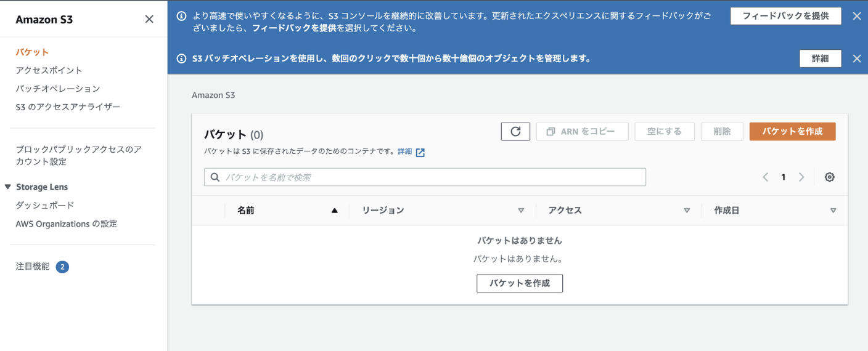This screenshot has width=868, height=351.
Task: Focus the バケットを名前で検索 search field
Action: tap(425, 177)
